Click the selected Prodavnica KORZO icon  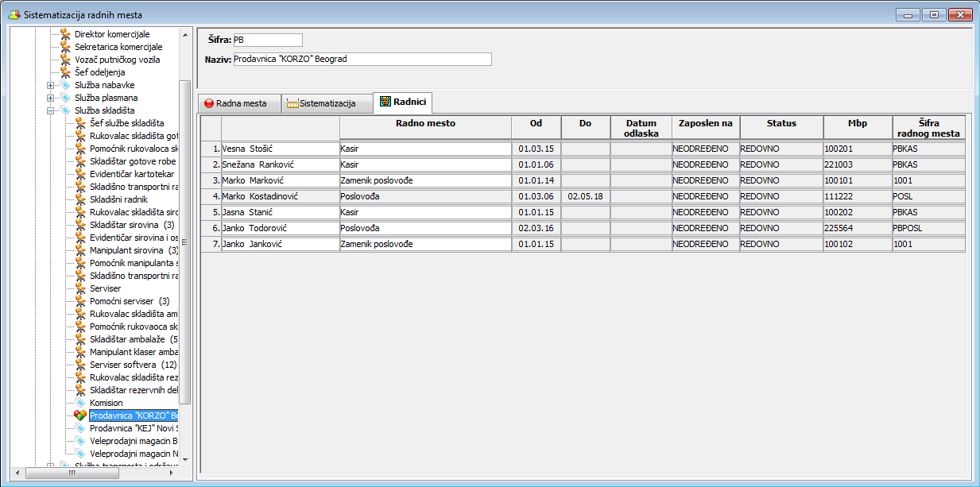click(80, 415)
